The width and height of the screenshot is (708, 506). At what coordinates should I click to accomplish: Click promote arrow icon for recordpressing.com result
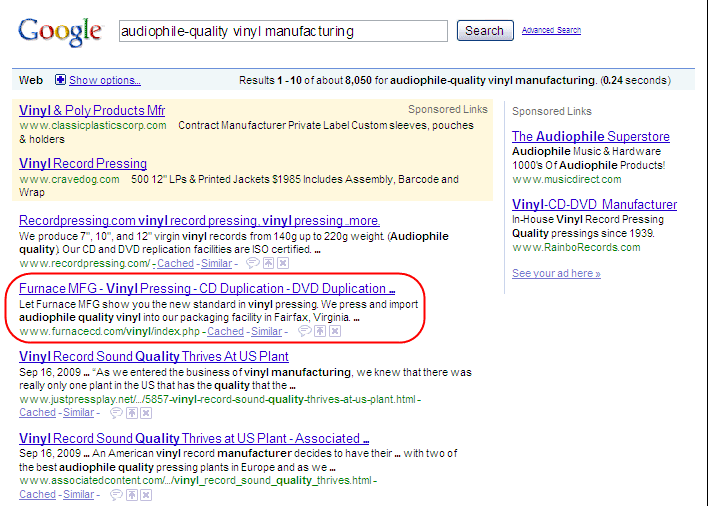268,263
